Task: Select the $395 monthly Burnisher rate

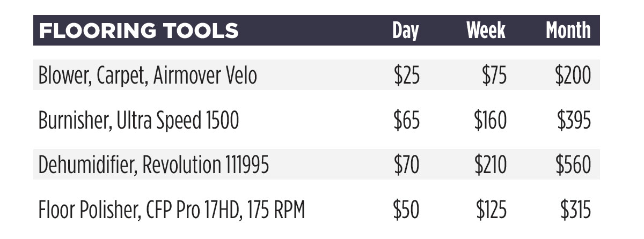Action: [x=574, y=121]
